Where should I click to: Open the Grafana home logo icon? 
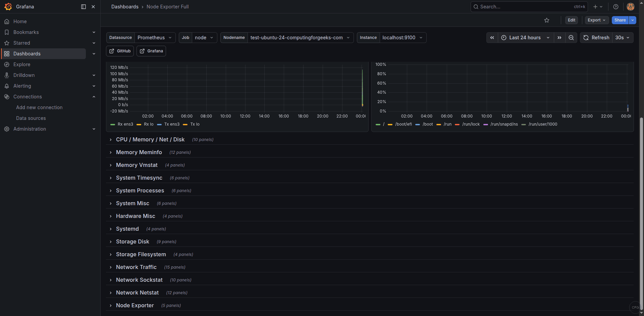[x=8, y=7]
